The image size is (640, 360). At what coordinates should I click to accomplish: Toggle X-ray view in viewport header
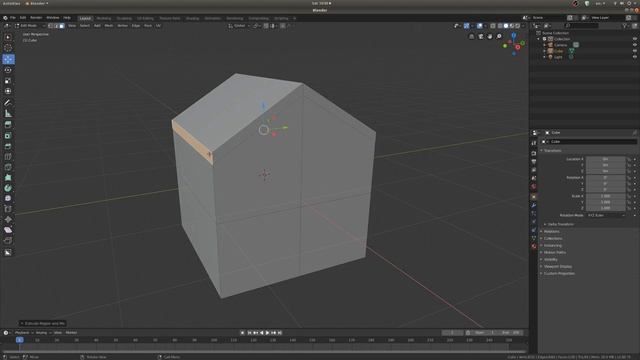tap(493, 26)
